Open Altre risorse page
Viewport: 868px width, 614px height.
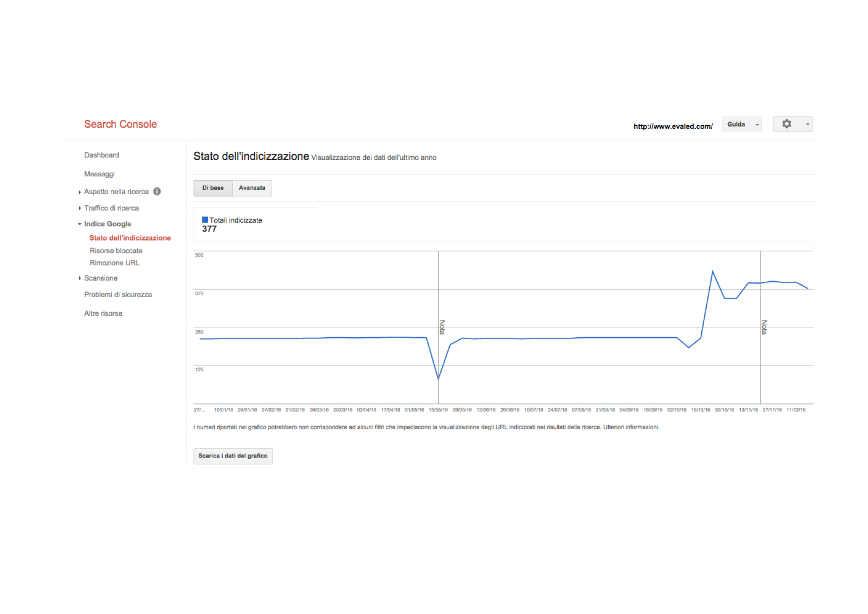tap(103, 313)
